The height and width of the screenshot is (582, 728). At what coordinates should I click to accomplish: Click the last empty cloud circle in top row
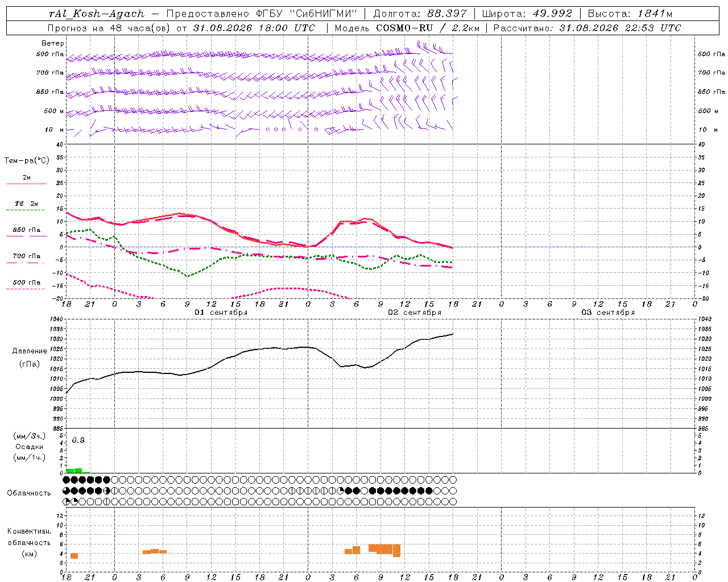(x=453, y=480)
